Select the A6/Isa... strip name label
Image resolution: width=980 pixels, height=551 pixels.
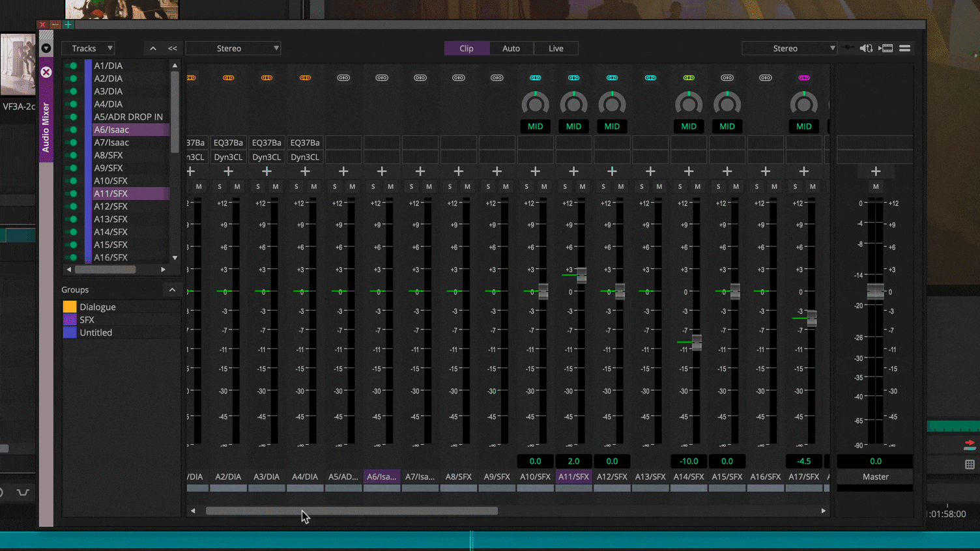[x=382, y=477]
